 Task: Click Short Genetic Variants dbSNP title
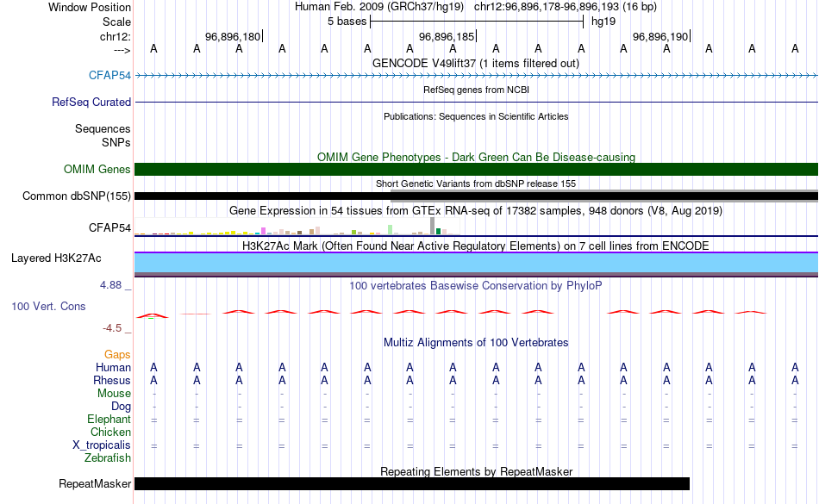(x=476, y=184)
